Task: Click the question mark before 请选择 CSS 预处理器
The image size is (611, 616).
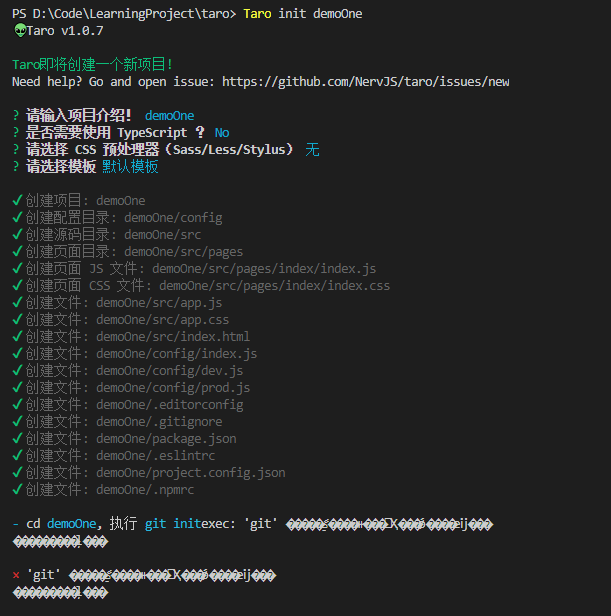Action: point(16,149)
